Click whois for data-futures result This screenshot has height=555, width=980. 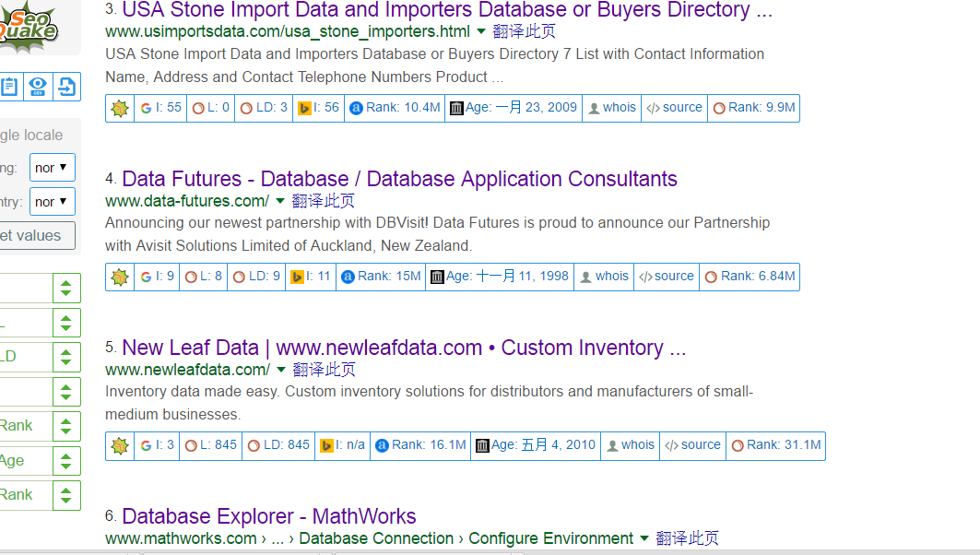pos(604,277)
